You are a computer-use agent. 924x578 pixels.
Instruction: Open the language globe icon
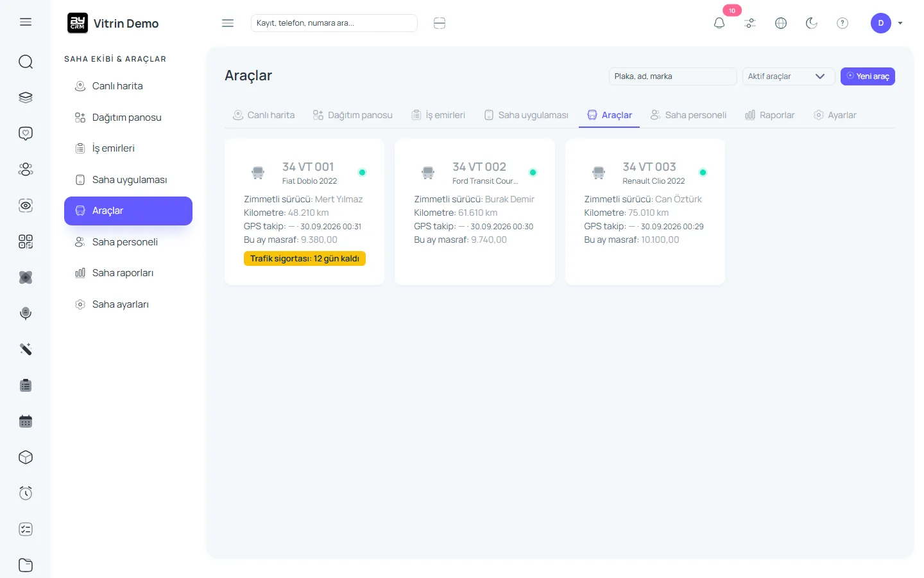point(781,23)
